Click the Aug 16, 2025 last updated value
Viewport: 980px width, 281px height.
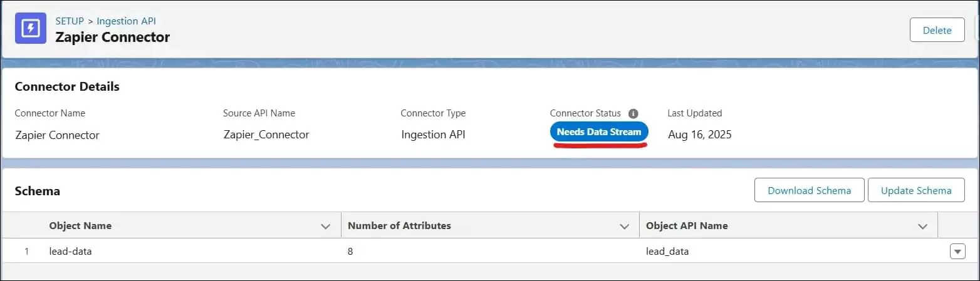click(700, 135)
